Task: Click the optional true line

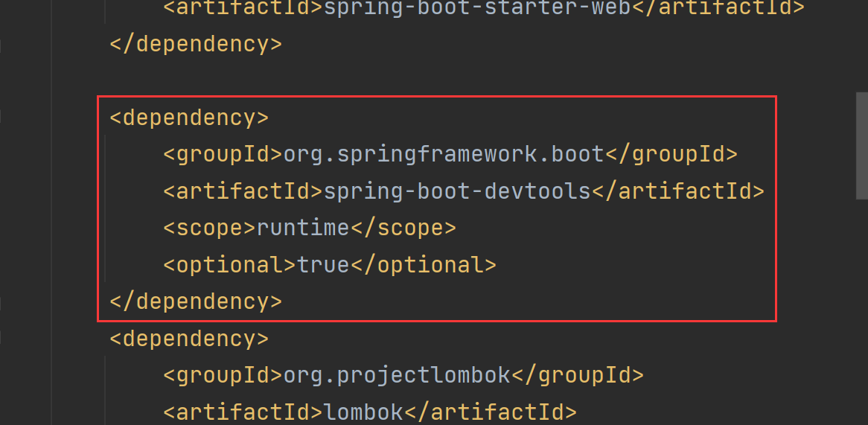Action: coord(330,265)
